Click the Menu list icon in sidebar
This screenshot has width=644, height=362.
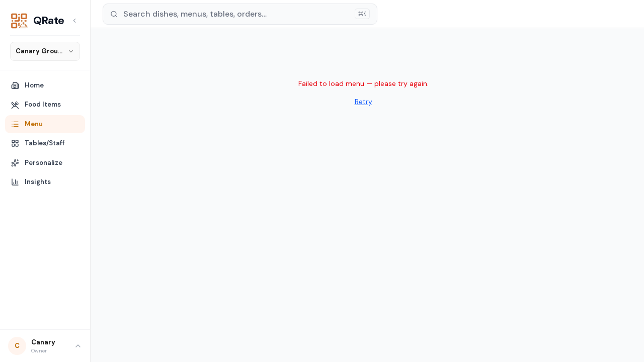15,124
